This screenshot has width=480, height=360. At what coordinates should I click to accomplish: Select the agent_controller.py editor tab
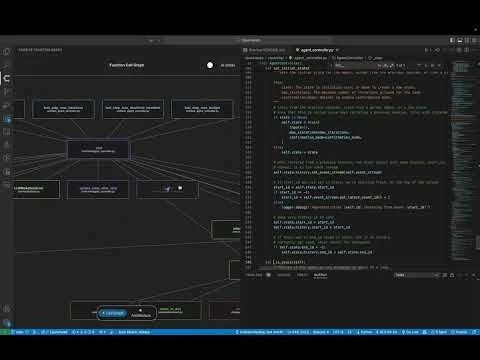[317, 50]
